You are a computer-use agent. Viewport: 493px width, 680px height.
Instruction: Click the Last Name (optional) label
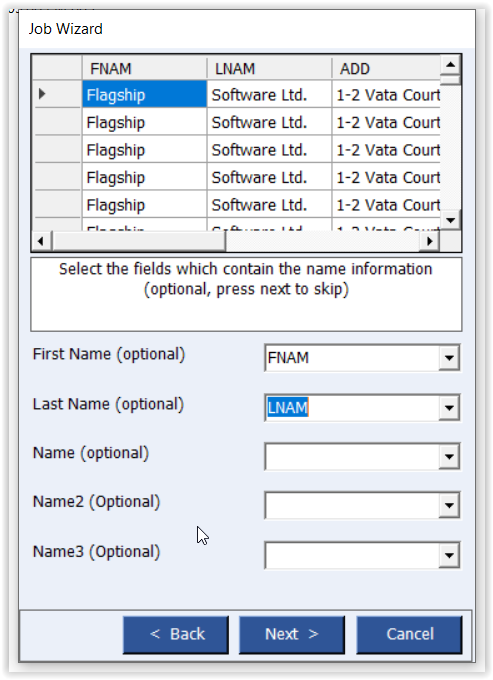(108, 404)
